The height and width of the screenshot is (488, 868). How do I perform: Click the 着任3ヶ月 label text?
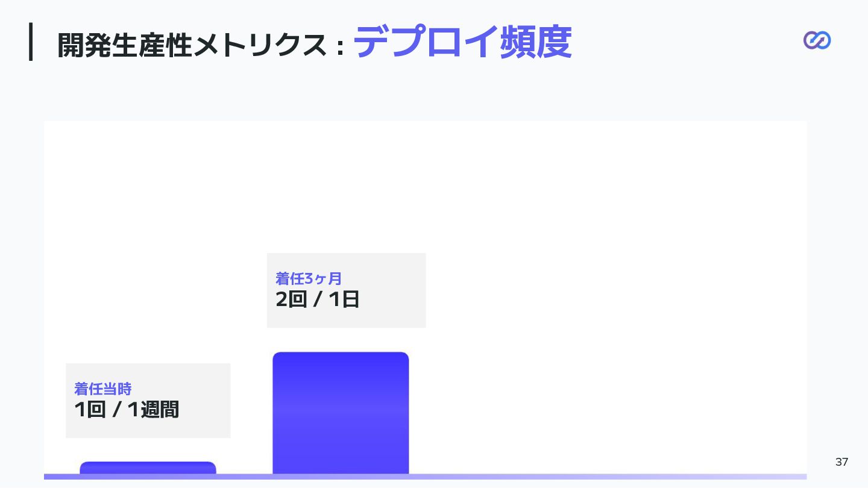pyautogui.click(x=309, y=278)
